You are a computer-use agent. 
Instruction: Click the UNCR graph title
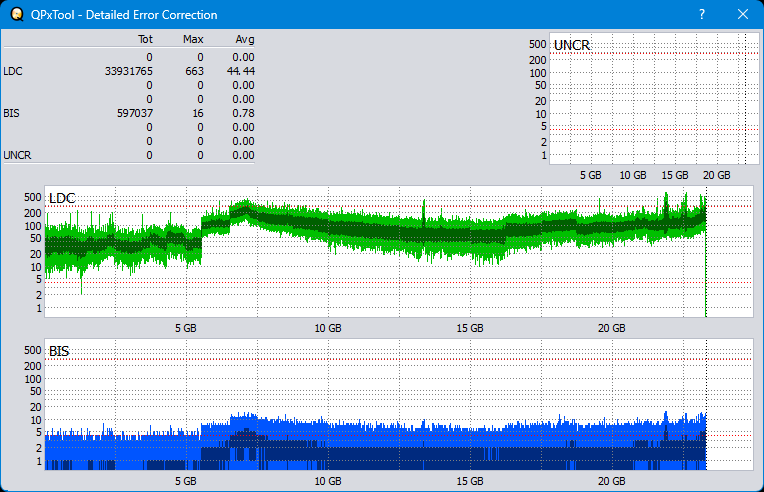pyautogui.click(x=572, y=45)
